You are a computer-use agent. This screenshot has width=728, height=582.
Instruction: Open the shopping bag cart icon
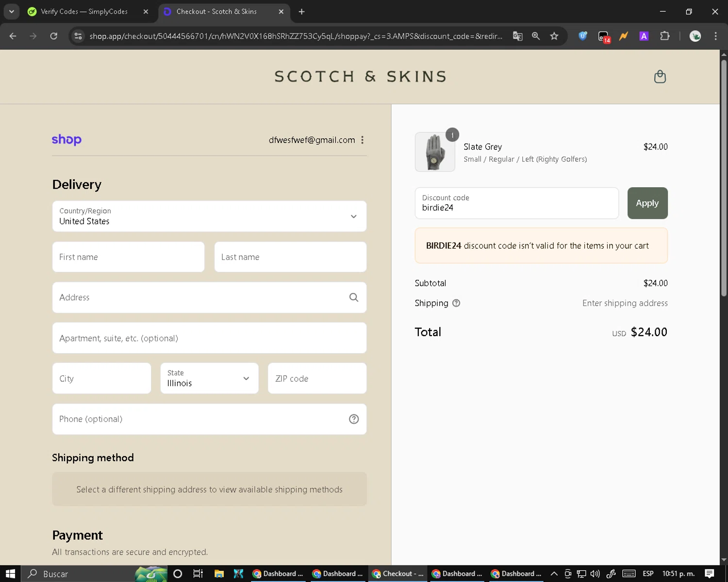tap(660, 77)
